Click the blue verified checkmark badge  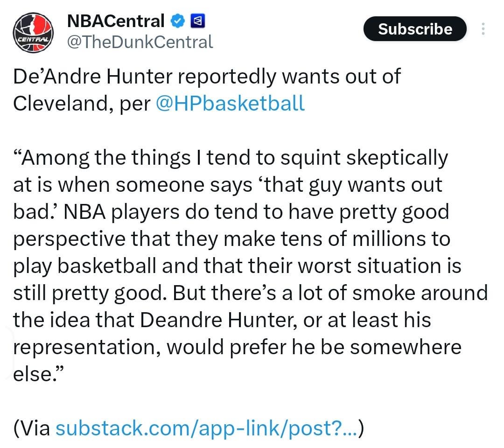tap(177, 21)
